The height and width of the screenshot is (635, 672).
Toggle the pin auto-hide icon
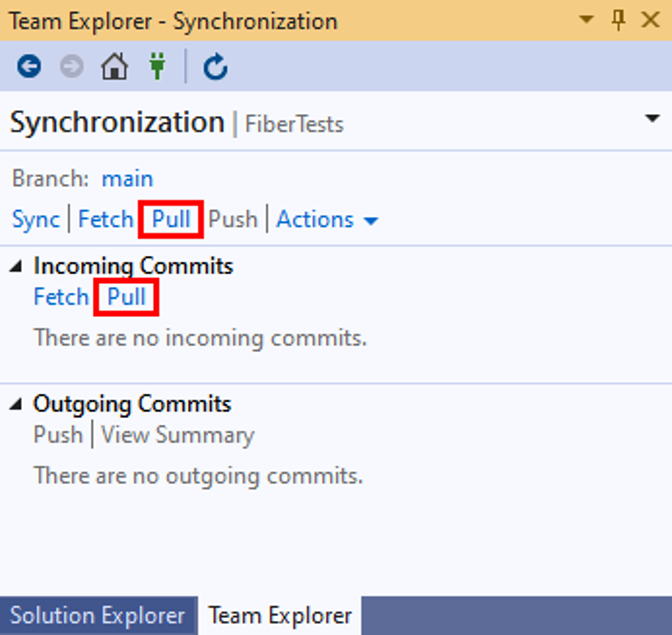618,20
